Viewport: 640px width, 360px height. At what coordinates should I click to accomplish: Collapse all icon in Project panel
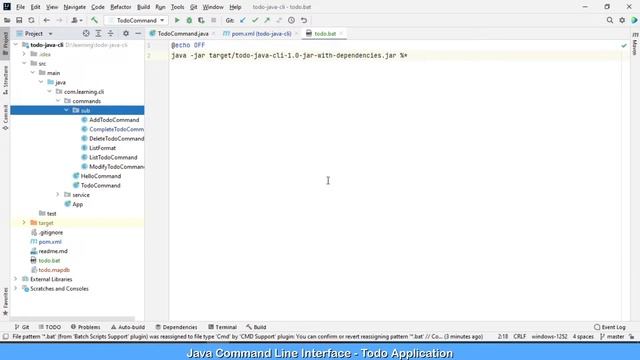pyautogui.click(x=111, y=33)
